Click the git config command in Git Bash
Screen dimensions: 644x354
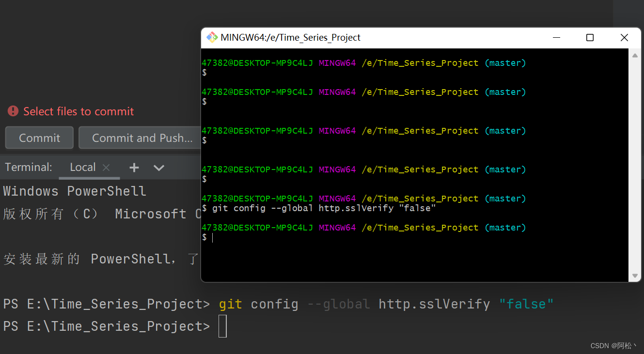(x=324, y=208)
